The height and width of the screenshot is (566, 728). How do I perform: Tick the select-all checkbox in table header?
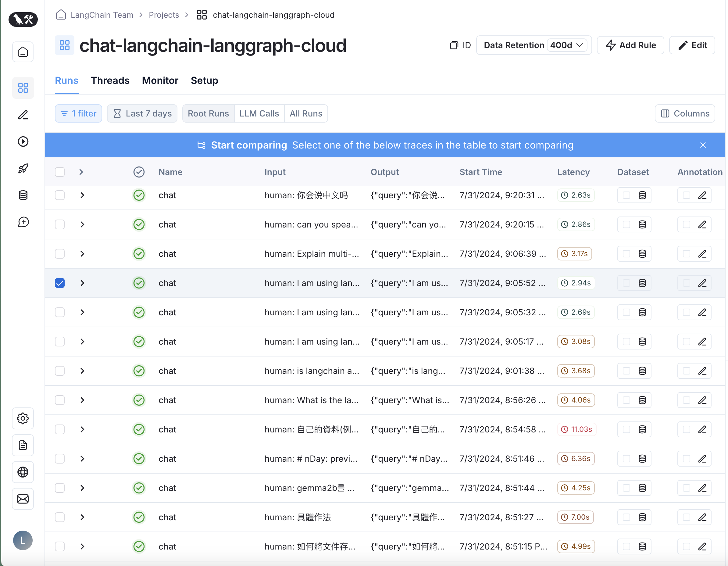click(x=60, y=172)
